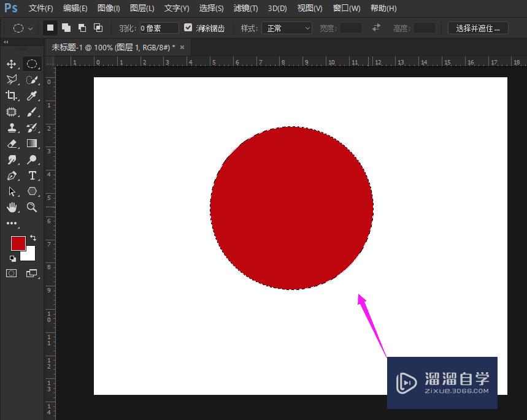527x420 pixels.
Task: Expand the hidden tools ellipsis at toolbar bottom
Action: 11,223
